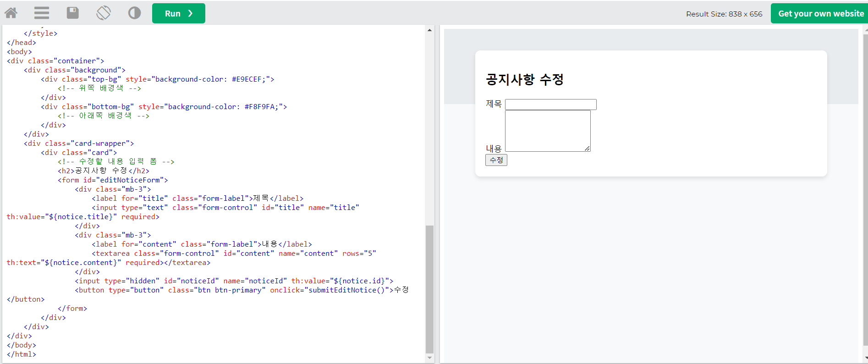Place cursor on the <form id="editNoticeForm"> line
Image resolution: width=868 pixels, height=364 pixels.
[113, 180]
